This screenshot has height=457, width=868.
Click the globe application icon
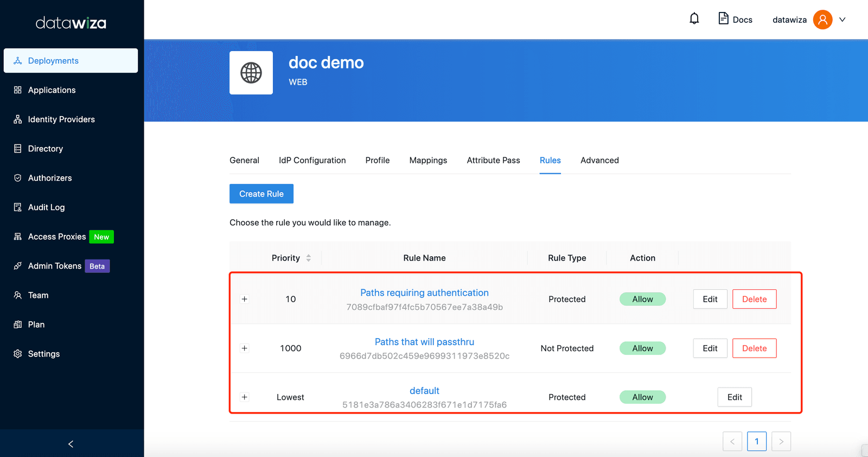click(251, 73)
